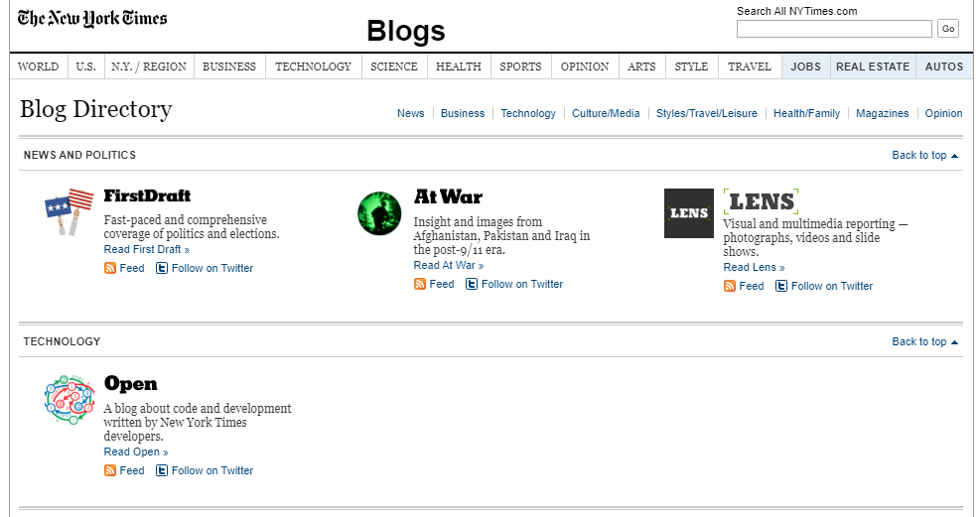980x517 pixels.
Task: Click the Twitter icon under Open blog
Action: (162, 470)
